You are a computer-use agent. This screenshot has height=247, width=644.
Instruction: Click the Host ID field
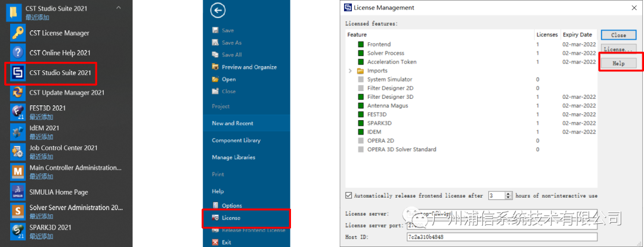(501, 237)
